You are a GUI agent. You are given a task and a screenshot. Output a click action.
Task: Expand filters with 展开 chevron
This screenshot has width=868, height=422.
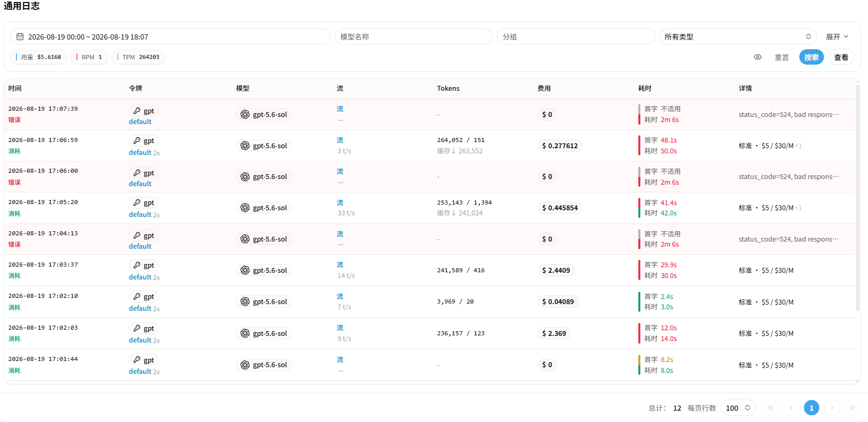pyautogui.click(x=837, y=37)
